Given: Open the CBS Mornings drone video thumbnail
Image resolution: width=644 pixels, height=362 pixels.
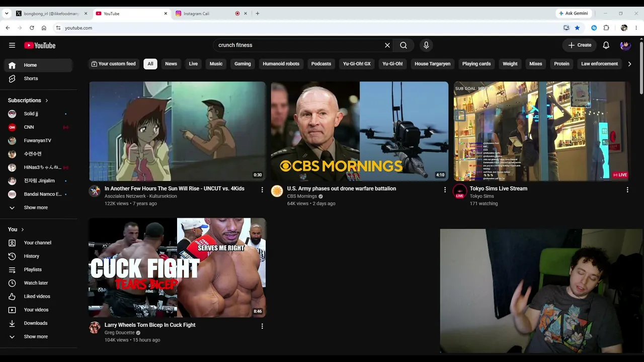Looking at the screenshot, I should click(x=360, y=131).
